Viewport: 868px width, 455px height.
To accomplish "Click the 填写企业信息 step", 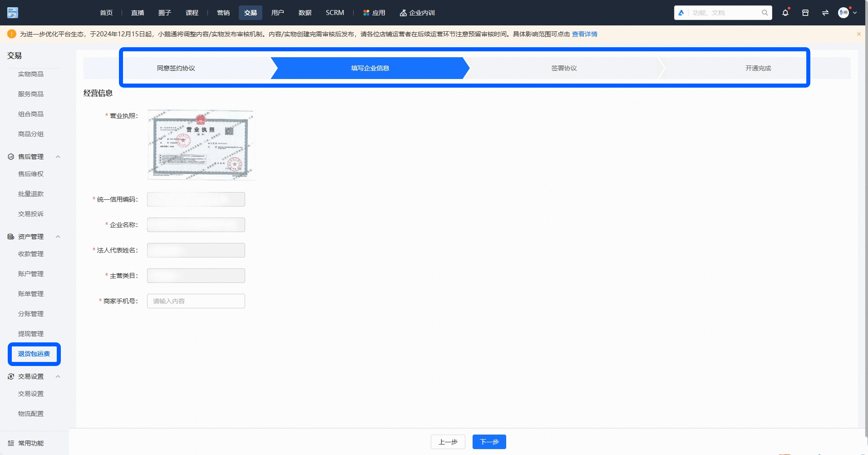I will coord(370,68).
